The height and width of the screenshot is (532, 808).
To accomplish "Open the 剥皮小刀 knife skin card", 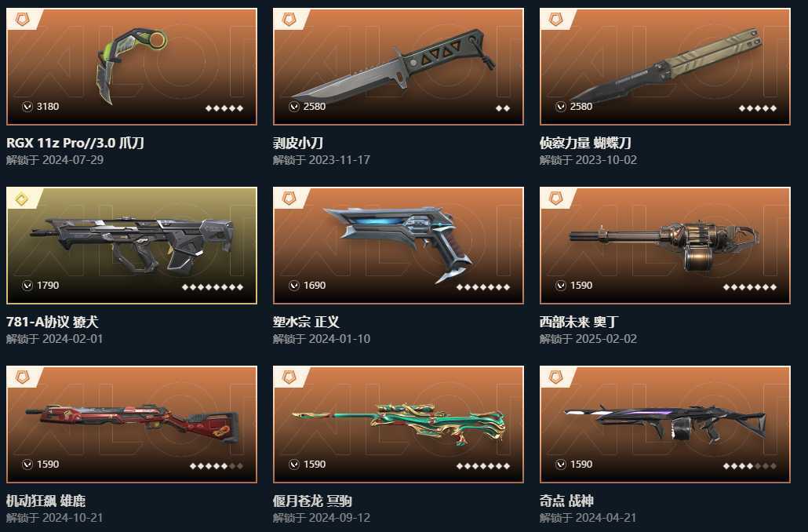I will 399,67.
